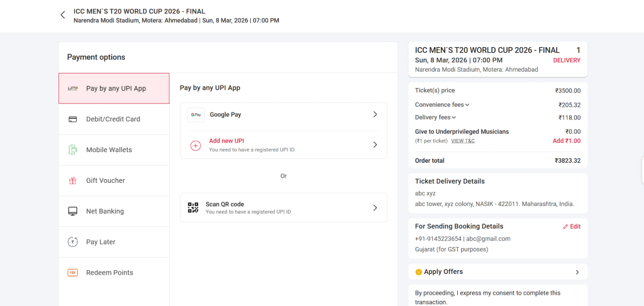Click the Add new UPI plus icon
The image size is (644, 306).
pyautogui.click(x=196, y=145)
